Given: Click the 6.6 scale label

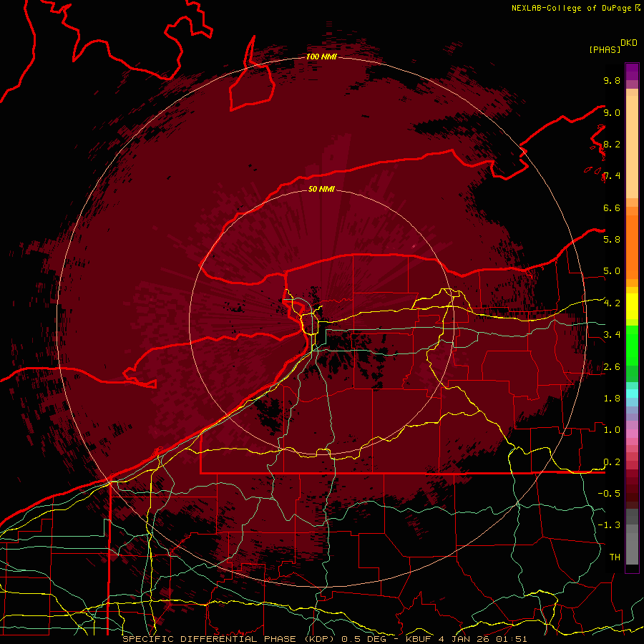Looking at the screenshot, I should (x=612, y=208).
